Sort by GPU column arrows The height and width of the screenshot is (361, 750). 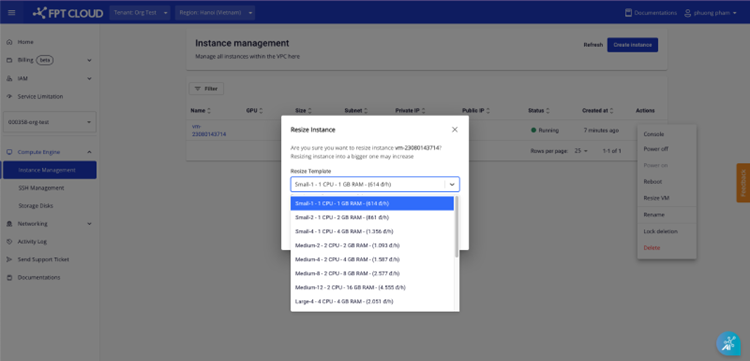[262, 111]
